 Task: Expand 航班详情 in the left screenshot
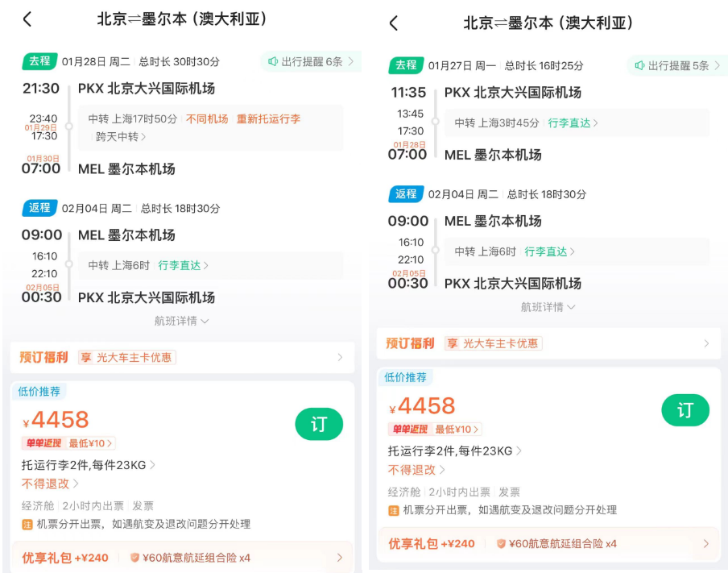coord(181,321)
